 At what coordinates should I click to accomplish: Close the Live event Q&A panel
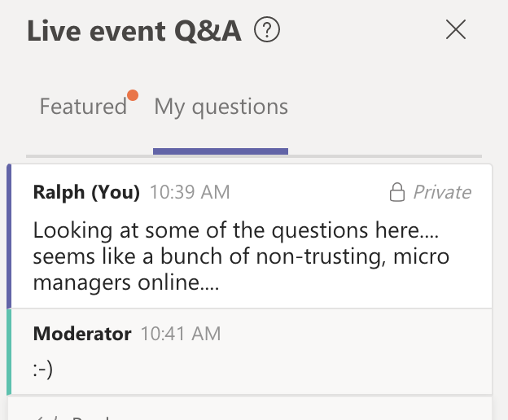pos(456,29)
